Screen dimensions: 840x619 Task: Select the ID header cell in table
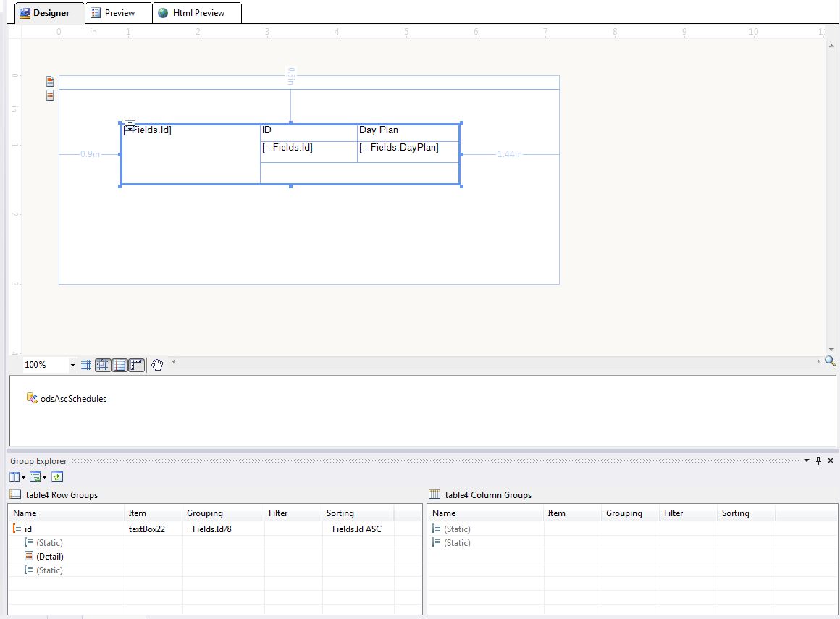[x=308, y=132]
